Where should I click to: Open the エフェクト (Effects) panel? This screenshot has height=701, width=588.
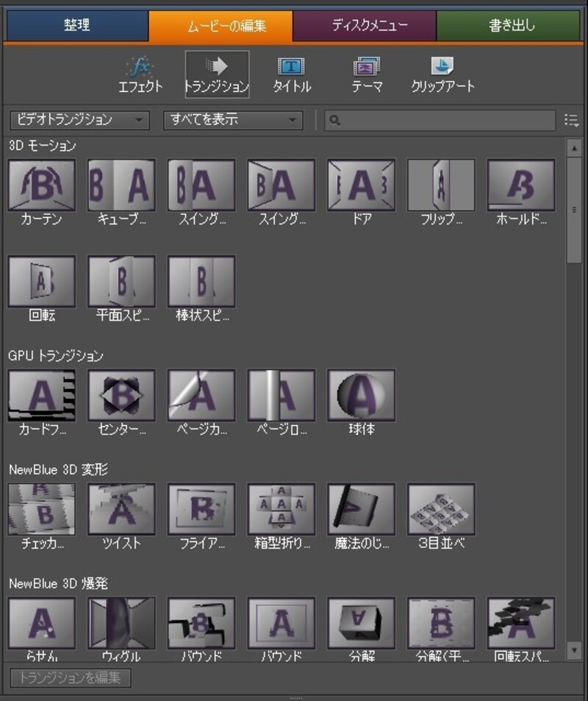pyautogui.click(x=140, y=74)
